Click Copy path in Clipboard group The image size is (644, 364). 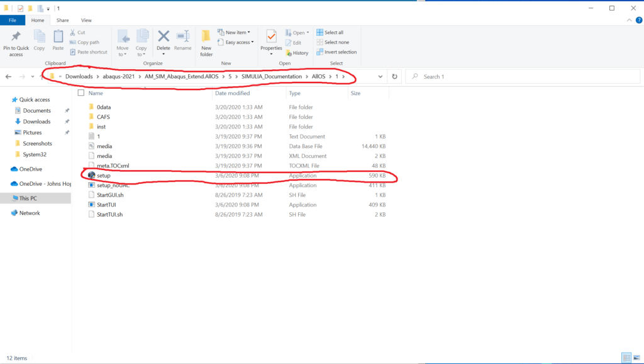coord(84,42)
